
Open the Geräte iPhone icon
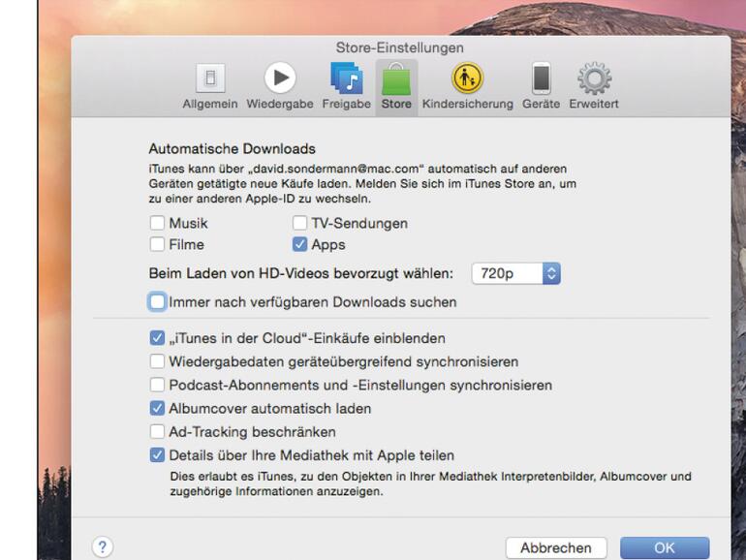542,78
